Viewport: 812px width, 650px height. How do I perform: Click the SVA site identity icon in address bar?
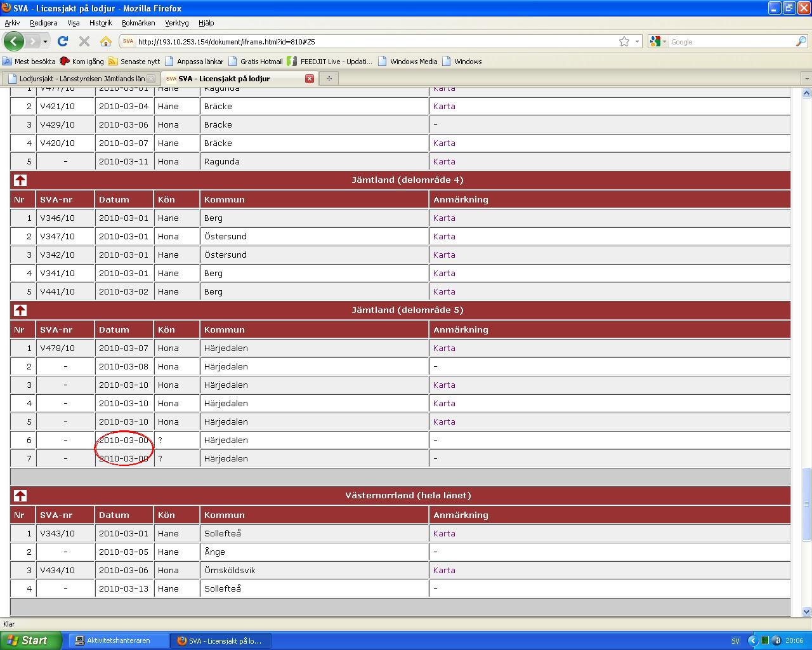point(128,41)
